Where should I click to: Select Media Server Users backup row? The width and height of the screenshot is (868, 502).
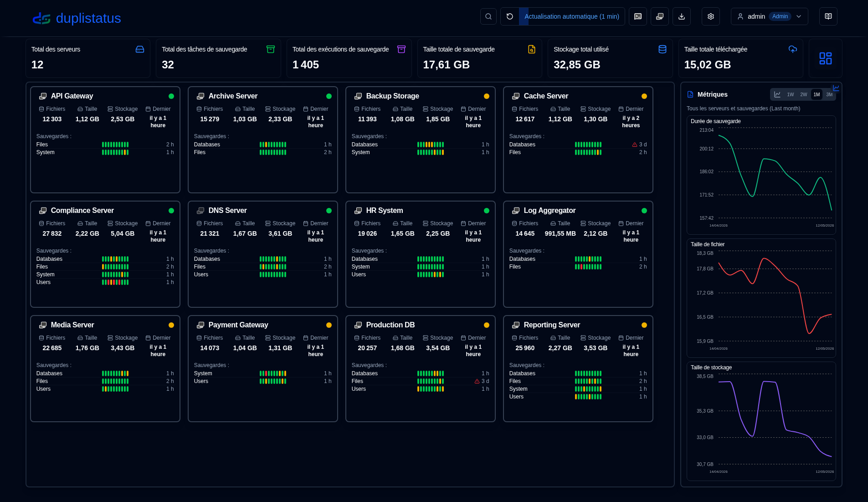click(x=105, y=389)
